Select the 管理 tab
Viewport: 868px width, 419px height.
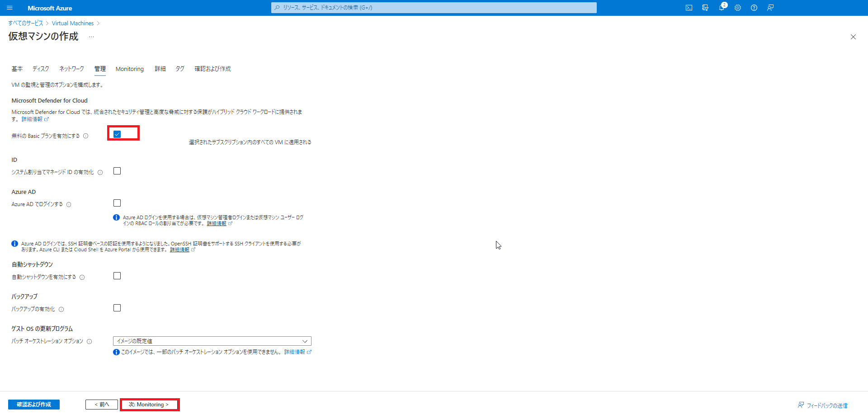click(x=100, y=69)
